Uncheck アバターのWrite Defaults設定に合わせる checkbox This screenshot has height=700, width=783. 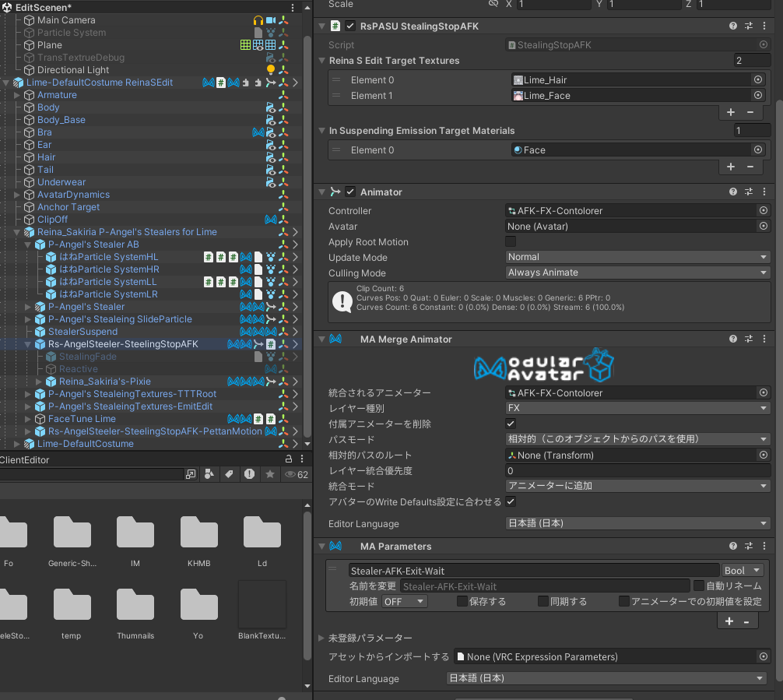[x=511, y=501]
